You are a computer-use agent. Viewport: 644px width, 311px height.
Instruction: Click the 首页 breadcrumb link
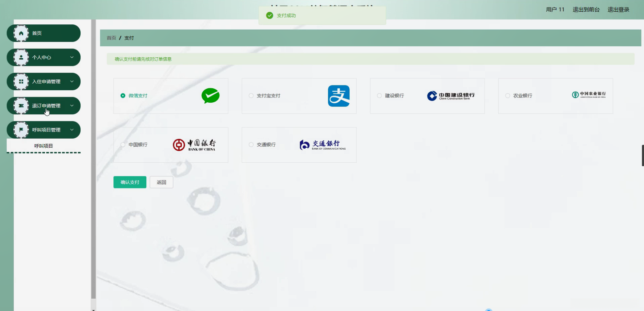(111, 38)
